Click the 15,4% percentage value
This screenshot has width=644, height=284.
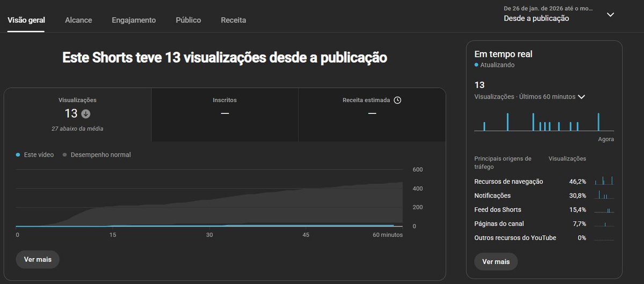click(x=577, y=209)
